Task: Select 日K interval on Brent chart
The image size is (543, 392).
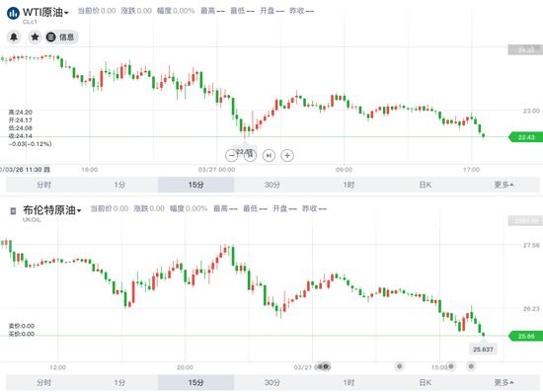Action: (426, 383)
